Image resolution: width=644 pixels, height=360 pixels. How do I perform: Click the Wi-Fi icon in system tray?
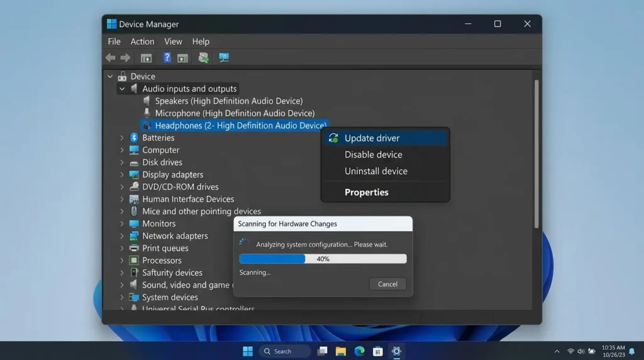(x=570, y=351)
